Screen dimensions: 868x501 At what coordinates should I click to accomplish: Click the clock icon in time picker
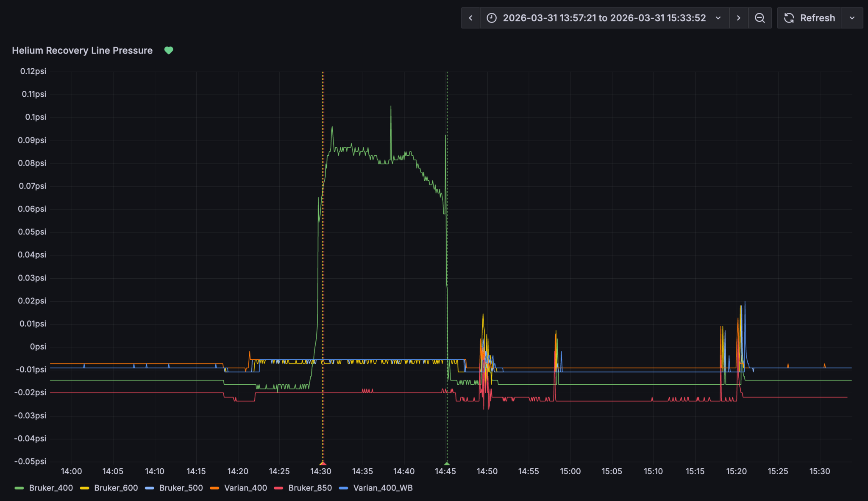coord(491,18)
